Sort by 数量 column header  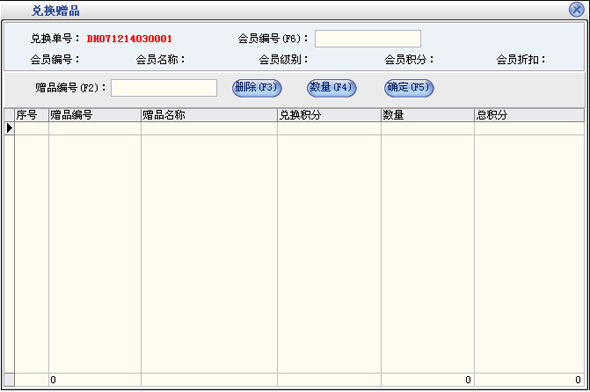point(428,115)
